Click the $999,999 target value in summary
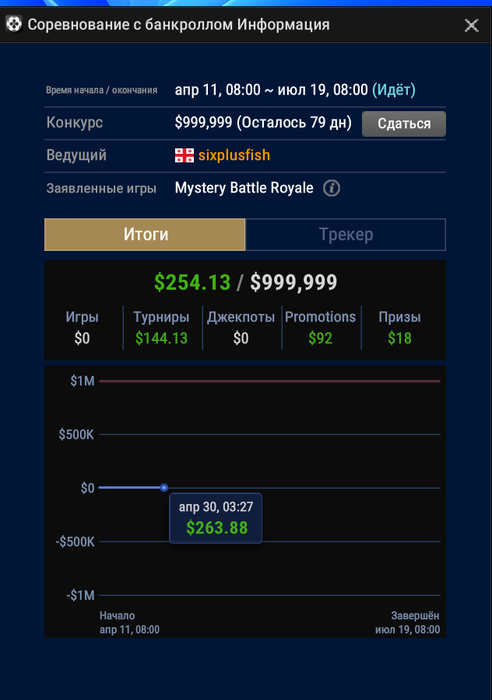The image size is (492, 700). pyautogui.click(x=293, y=282)
